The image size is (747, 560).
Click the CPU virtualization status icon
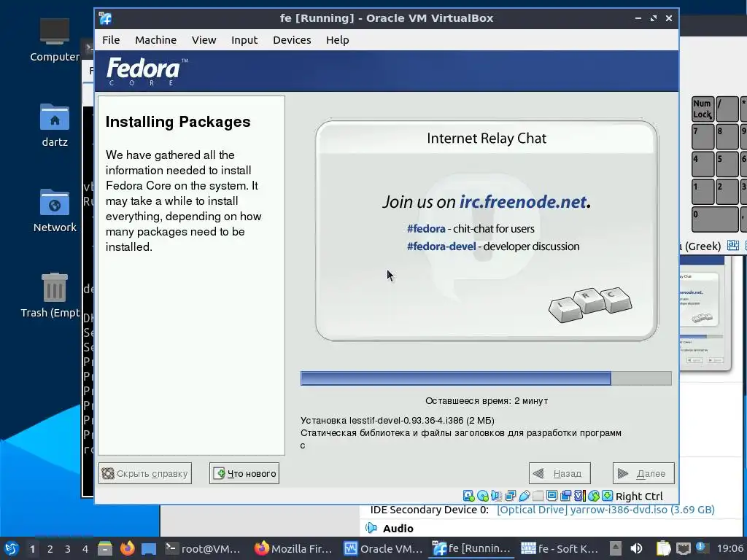click(x=579, y=496)
